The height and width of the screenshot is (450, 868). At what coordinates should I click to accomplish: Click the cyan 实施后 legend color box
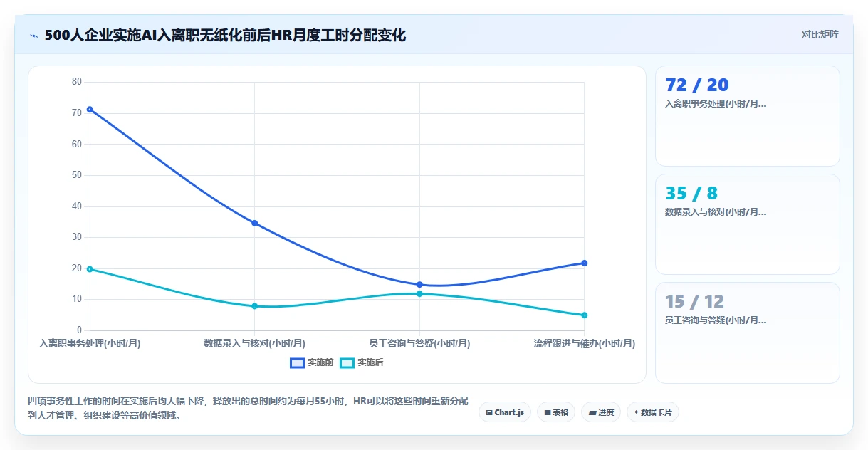coord(347,363)
